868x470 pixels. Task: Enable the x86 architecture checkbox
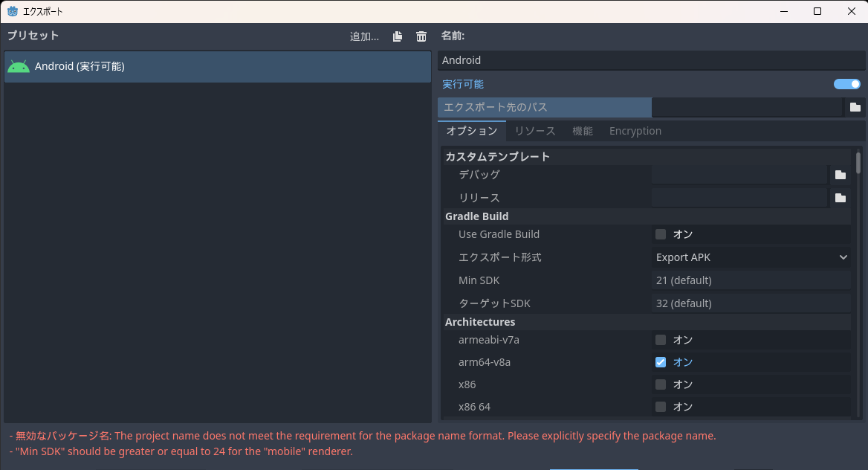point(661,384)
